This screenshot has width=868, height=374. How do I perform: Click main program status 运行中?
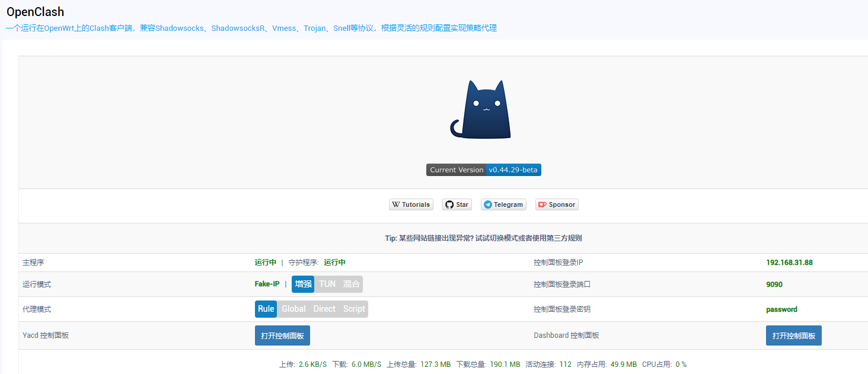click(x=266, y=263)
